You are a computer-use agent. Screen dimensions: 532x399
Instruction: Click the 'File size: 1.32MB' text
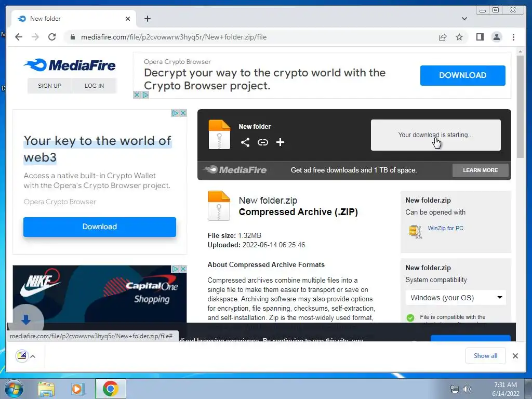pos(234,235)
